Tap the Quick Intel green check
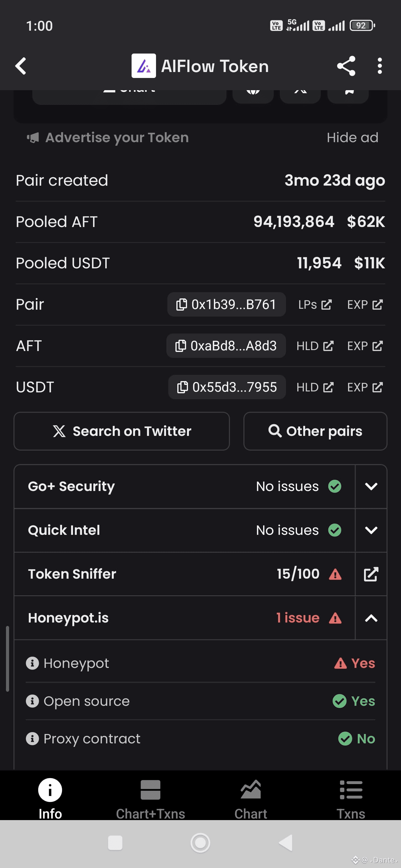This screenshot has width=401, height=868. click(335, 530)
